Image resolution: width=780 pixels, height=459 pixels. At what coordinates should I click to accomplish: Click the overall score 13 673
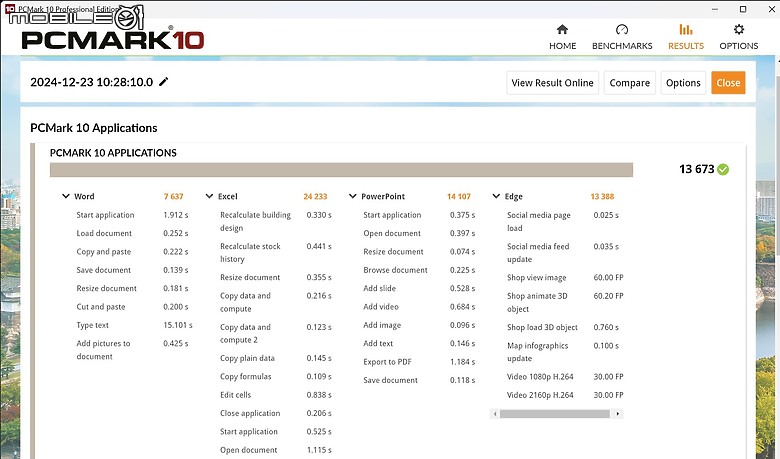tap(696, 170)
